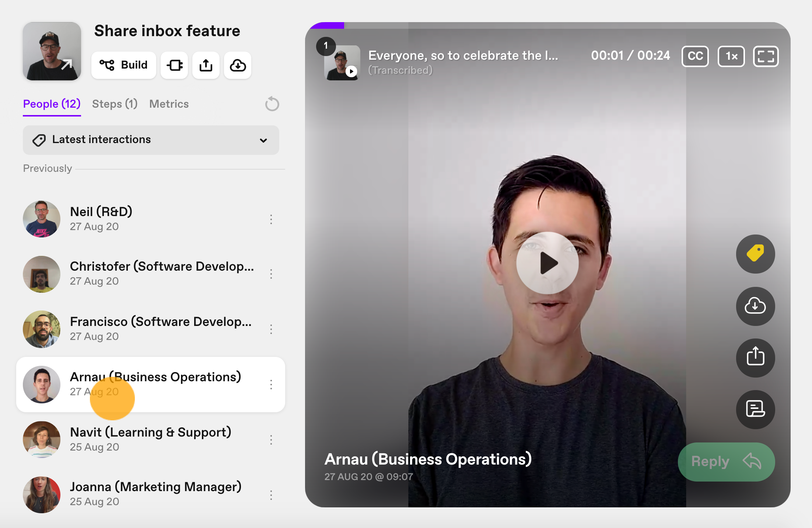Click the 00:01 / 00:24 time display
The image size is (812, 528).
(x=630, y=55)
